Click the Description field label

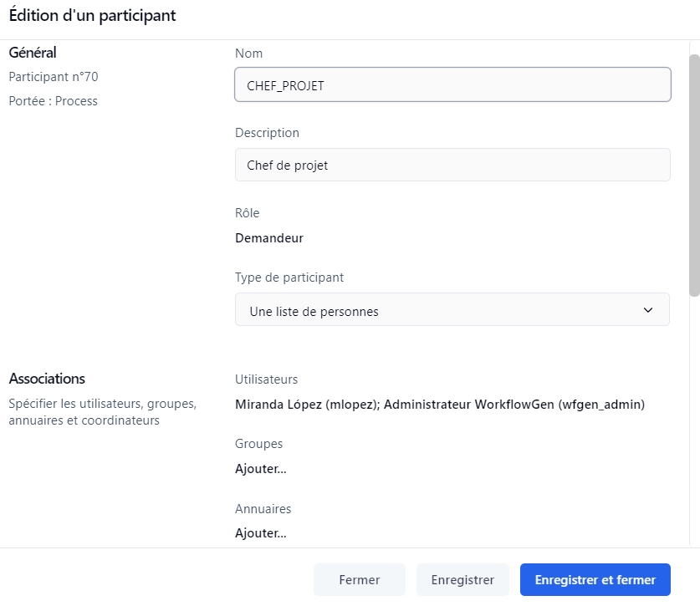[267, 133]
